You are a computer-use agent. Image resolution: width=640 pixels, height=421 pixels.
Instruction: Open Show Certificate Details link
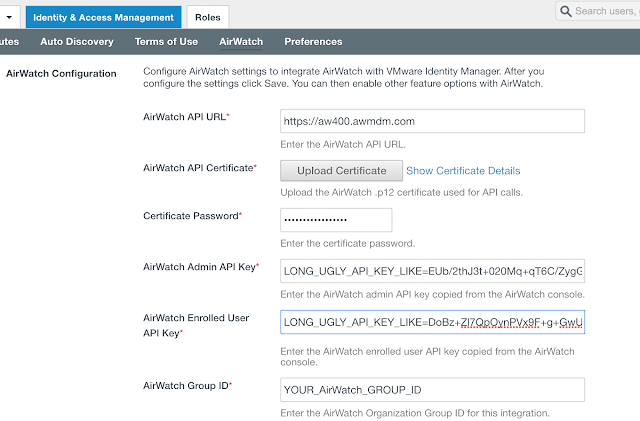coord(463,171)
